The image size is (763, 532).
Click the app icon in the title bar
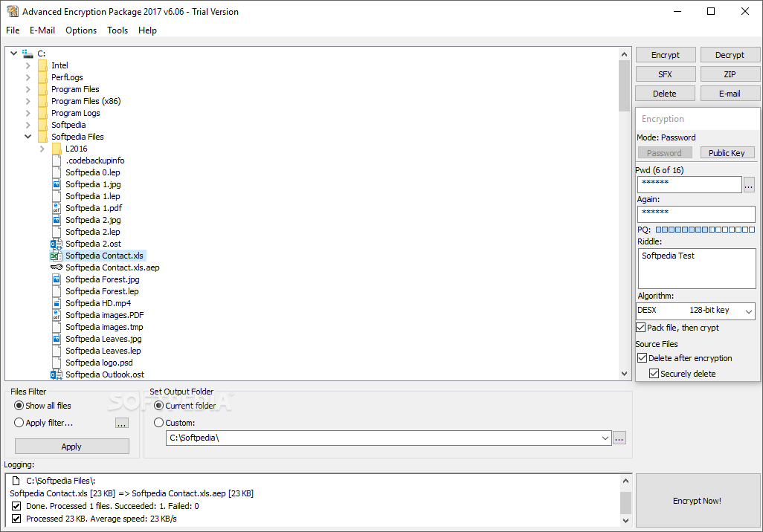pyautogui.click(x=13, y=11)
